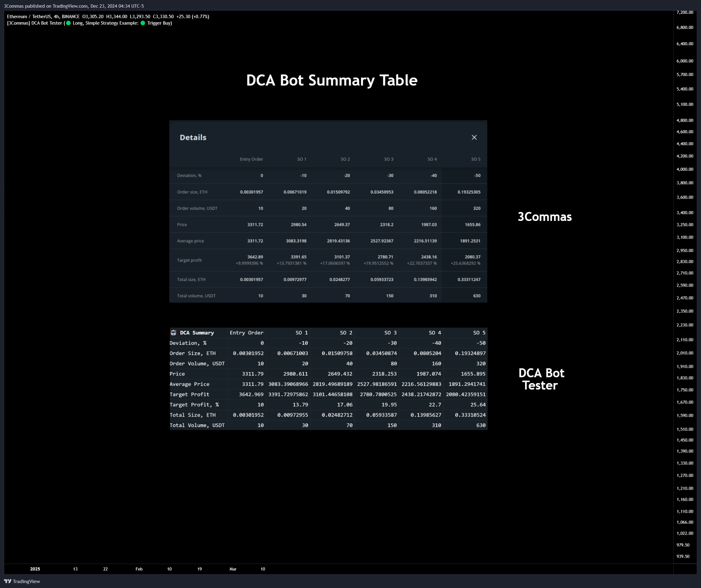This screenshot has height=588, width=701.
Task: Click the TradingView logo at bottom left
Action: point(22,581)
